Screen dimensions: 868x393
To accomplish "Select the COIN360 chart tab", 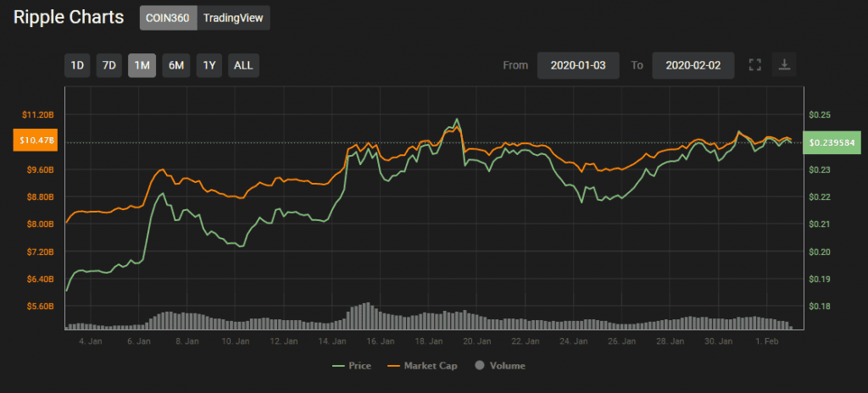I will (169, 18).
